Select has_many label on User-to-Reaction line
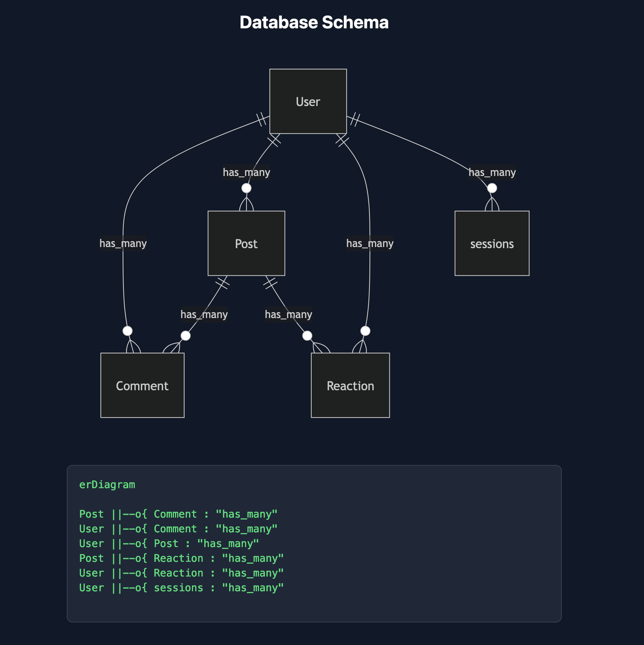The width and height of the screenshot is (644, 645). (x=370, y=243)
